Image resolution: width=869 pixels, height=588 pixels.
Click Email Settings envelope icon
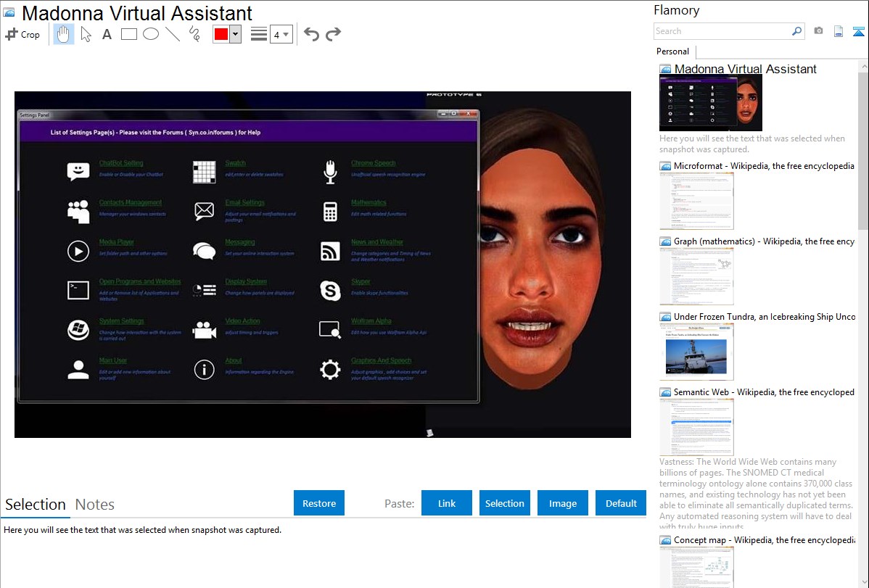pos(204,211)
